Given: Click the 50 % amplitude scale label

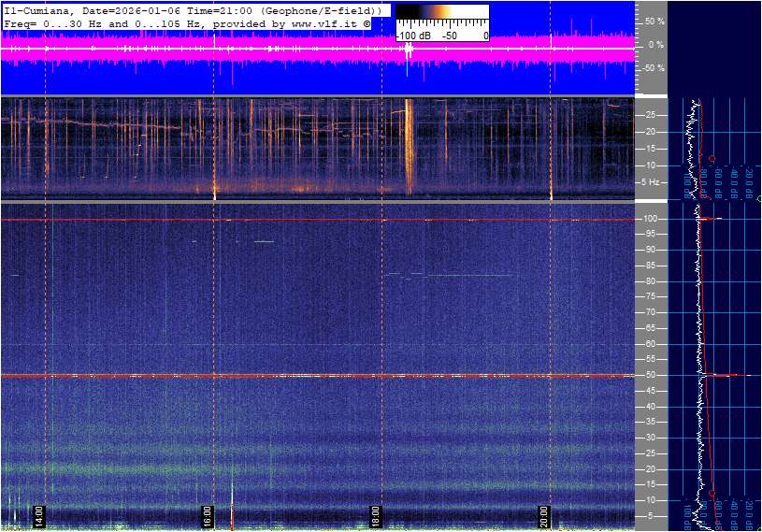Looking at the screenshot, I should coord(654,21).
